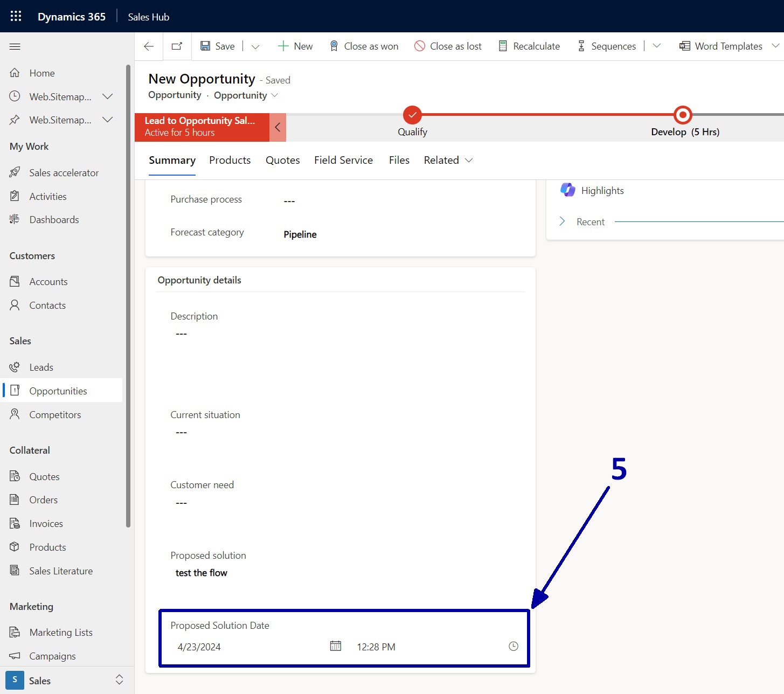Click the Copilot Highlights icon
This screenshot has height=694, width=784.
click(x=567, y=190)
